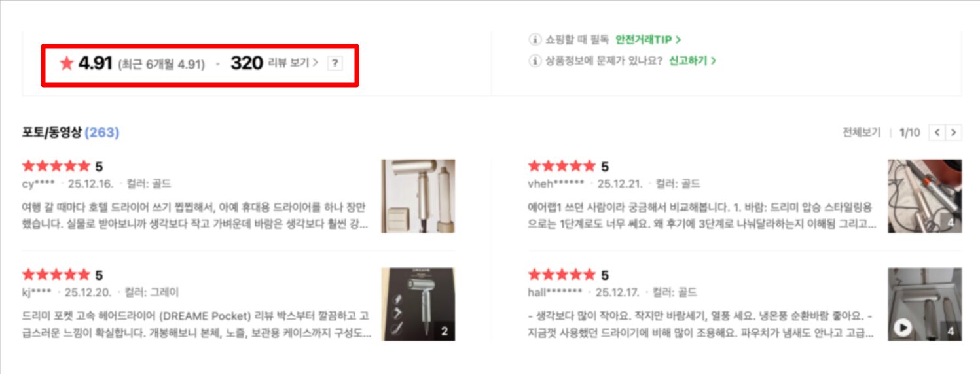980x374 pixels.
Task: Open vheh****** review photo thumbnail
Action: (924, 196)
